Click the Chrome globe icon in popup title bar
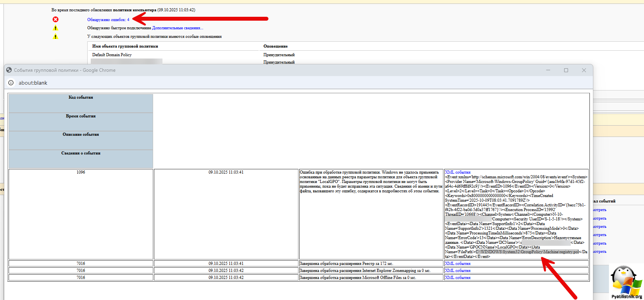The width and height of the screenshot is (644, 300). [x=9, y=70]
